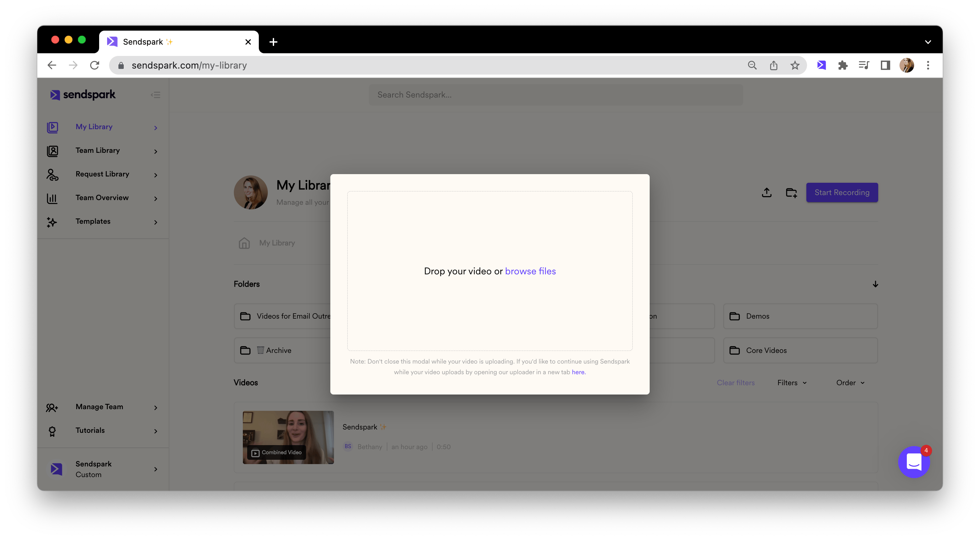Click the Start Recording button
The width and height of the screenshot is (980, 540).
coord(842,192)
